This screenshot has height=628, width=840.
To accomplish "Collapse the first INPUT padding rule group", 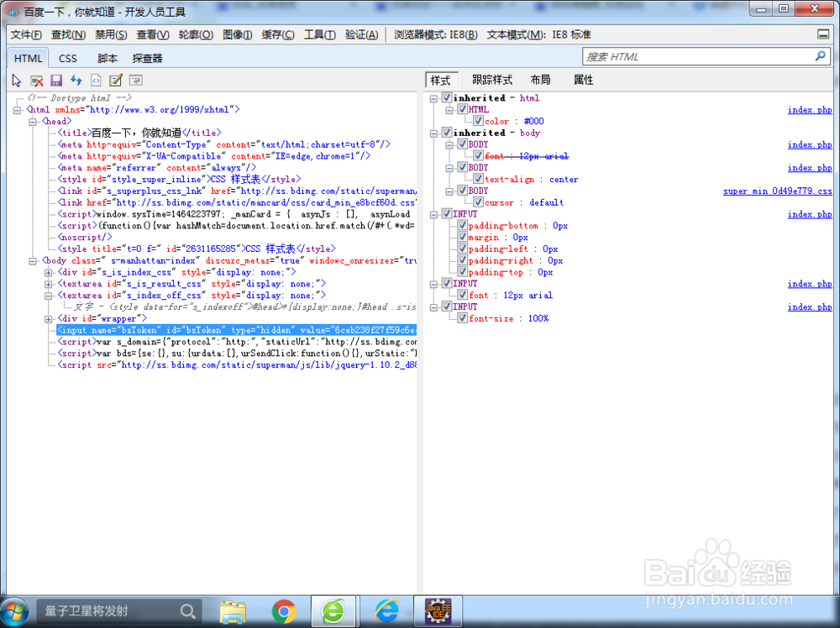I will [x=434, y=215].
